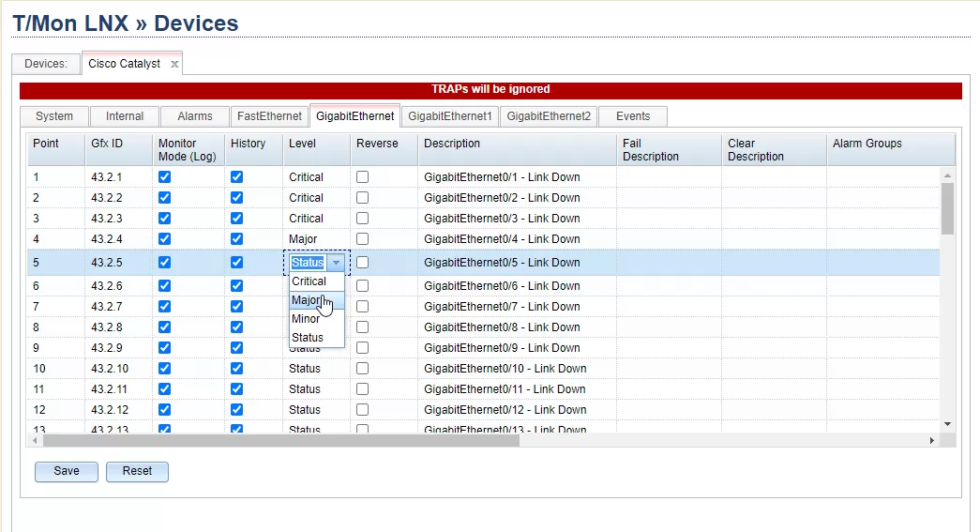This screenshot has width=980, height=532.
Task: Choose Critical from the Level dropdown list
Action: click(309, 281)
